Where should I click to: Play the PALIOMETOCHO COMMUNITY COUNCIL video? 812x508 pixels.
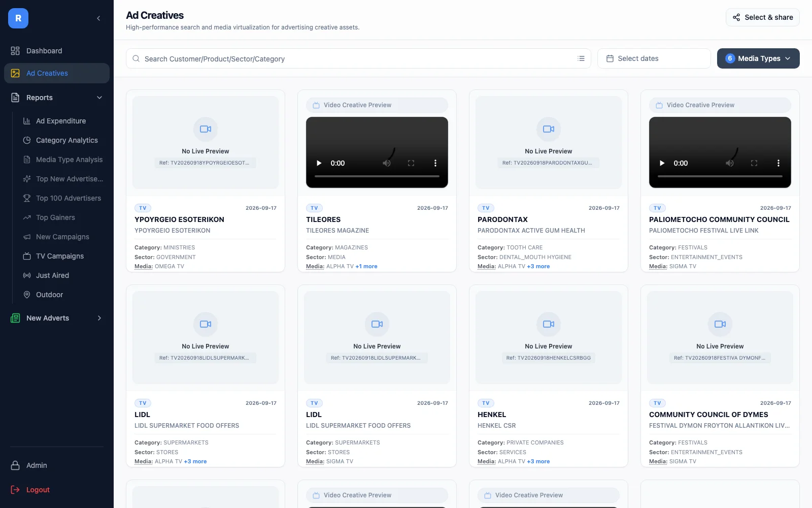point(662,163)
